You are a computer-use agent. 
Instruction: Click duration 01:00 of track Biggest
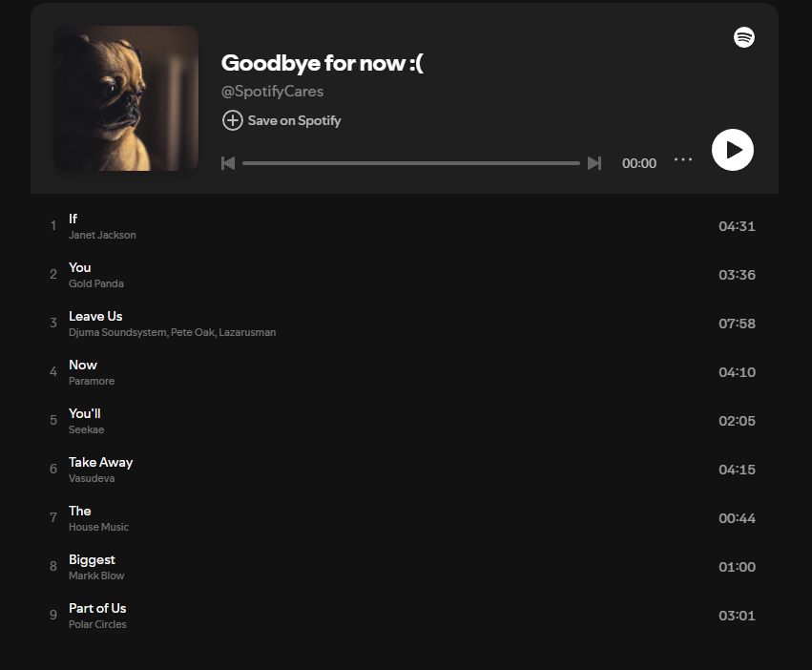tap(737, 568)
